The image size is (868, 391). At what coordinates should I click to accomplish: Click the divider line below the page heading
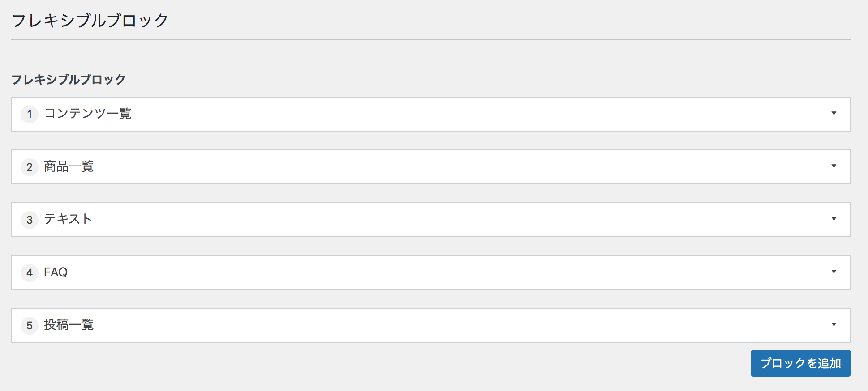tap(430, 40)
